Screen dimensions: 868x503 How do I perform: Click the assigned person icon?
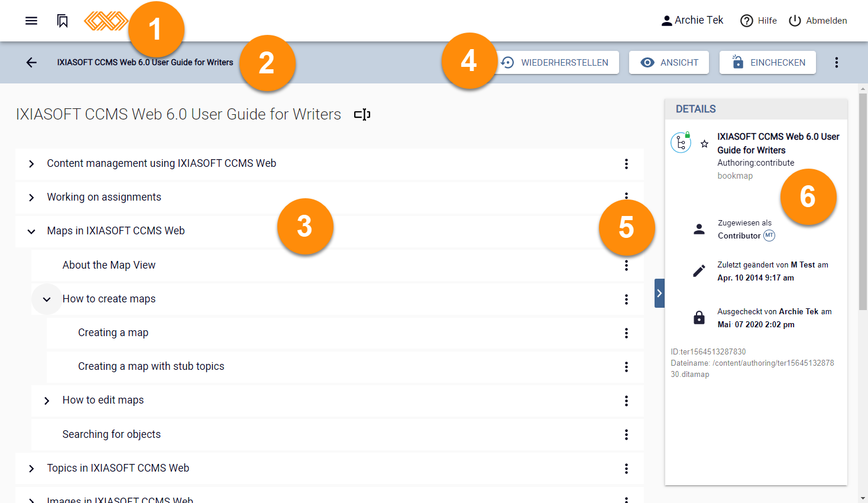699,229
